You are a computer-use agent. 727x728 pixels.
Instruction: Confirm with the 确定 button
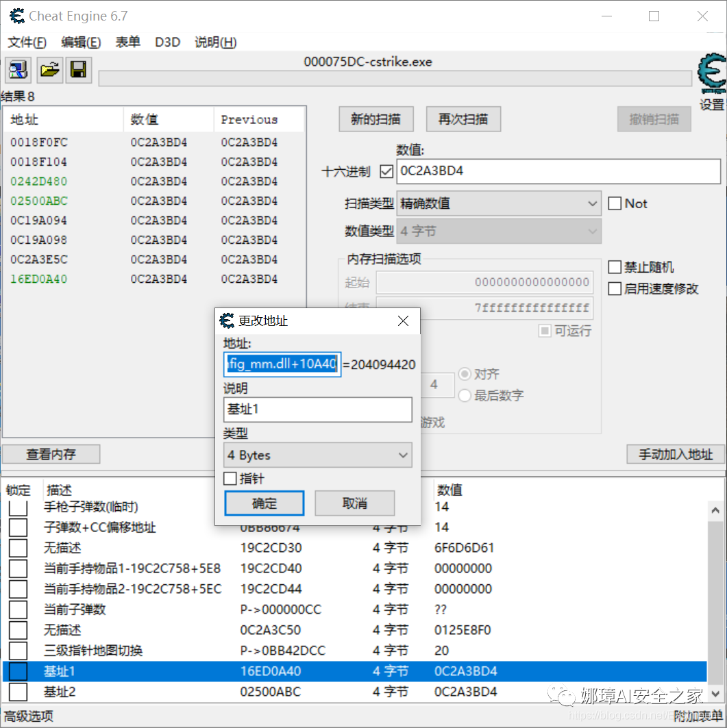coord(264,503)
